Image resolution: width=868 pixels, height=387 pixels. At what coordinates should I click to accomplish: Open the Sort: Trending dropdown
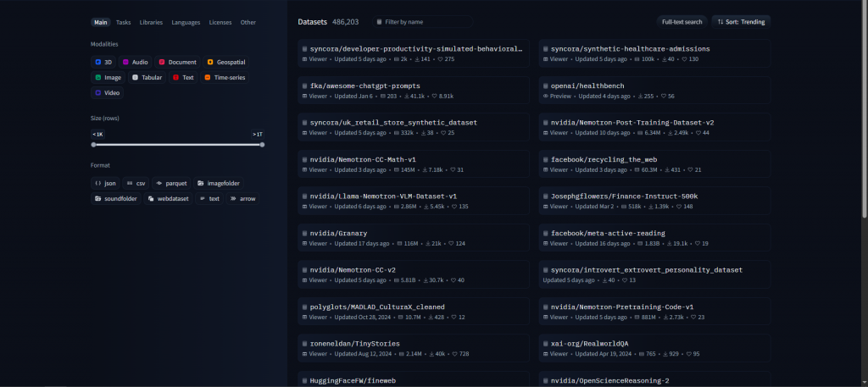pos(741,21)
